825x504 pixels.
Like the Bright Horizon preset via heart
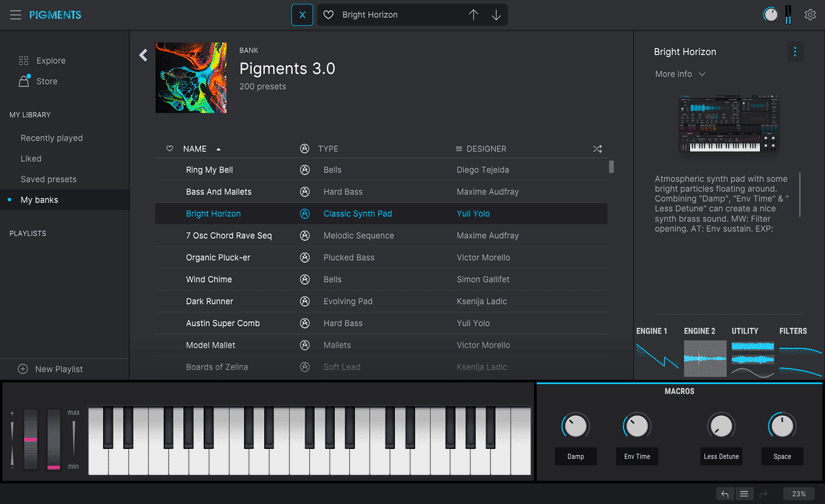[328, 15]
